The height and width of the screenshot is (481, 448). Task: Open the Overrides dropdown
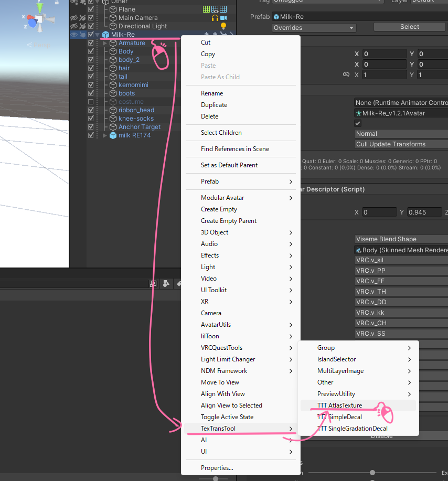pyautogui.click(x=314, y=27)
